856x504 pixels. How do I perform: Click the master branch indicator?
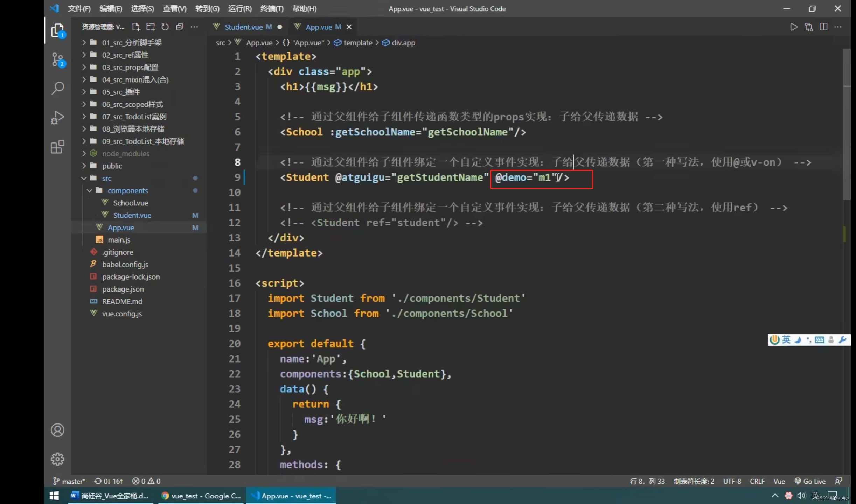(69, 481)
